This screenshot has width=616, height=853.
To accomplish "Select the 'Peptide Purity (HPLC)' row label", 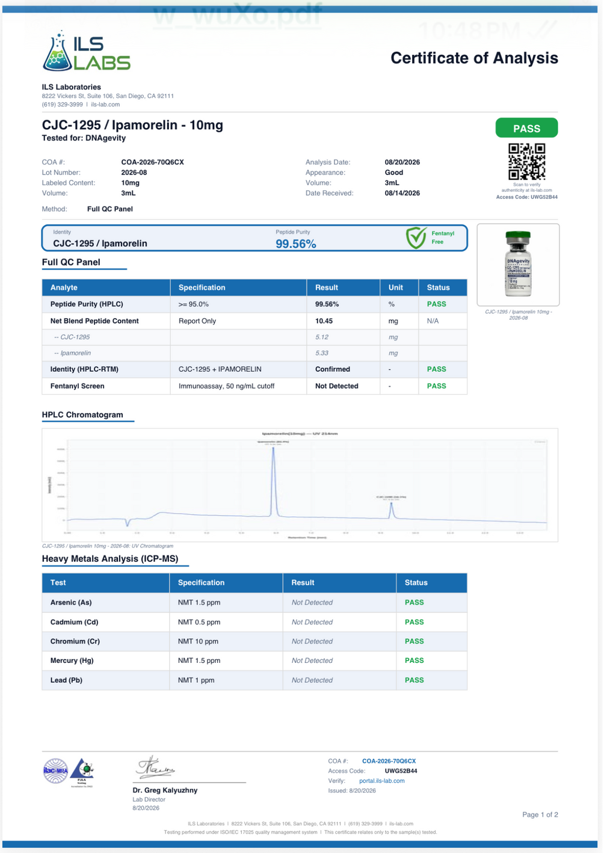I will point(87,304).
